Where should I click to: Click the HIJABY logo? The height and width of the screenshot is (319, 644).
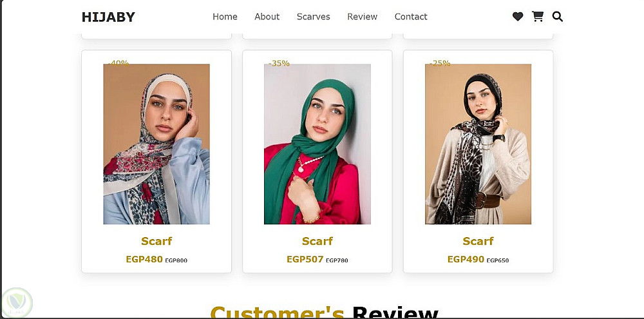point(108,17)
